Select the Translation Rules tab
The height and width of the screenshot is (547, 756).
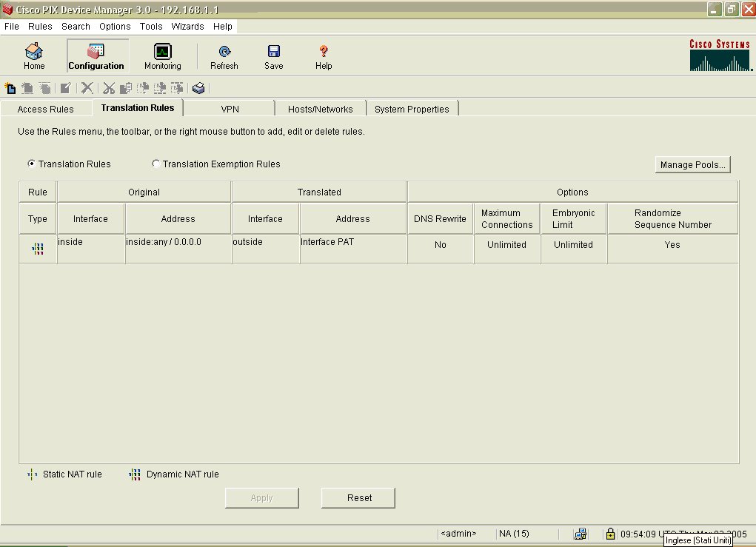(138, 108)
